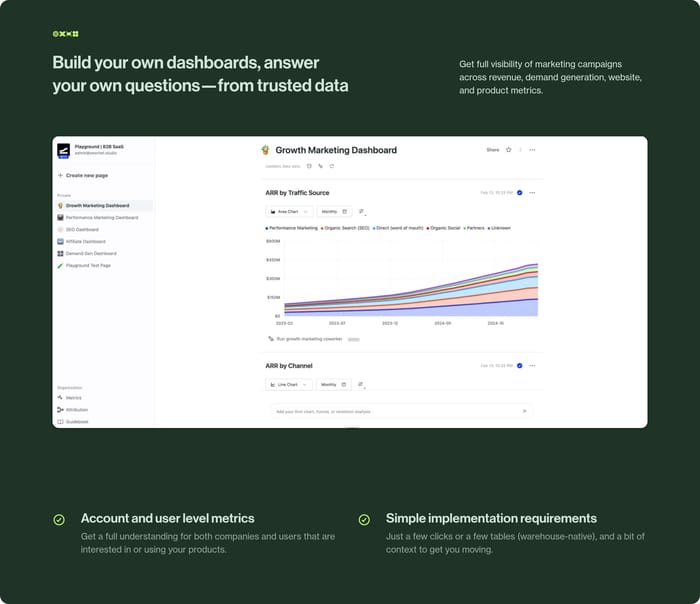Click the refresh data icon under title
700x604 pixels.
(332, 166)
